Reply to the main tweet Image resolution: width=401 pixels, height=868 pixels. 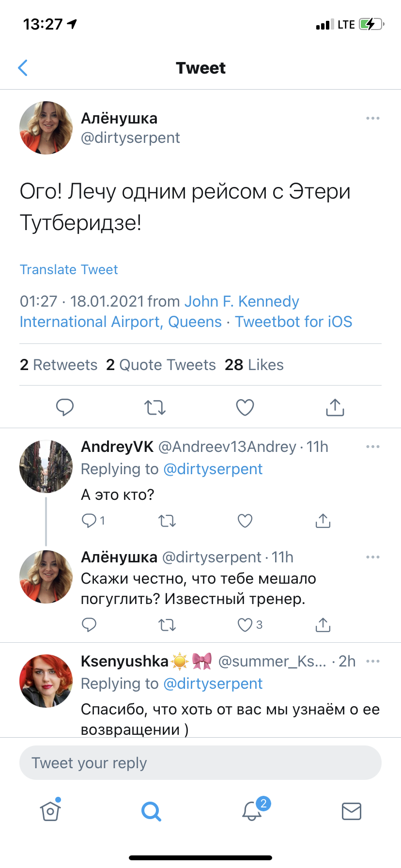pos(65,407)
